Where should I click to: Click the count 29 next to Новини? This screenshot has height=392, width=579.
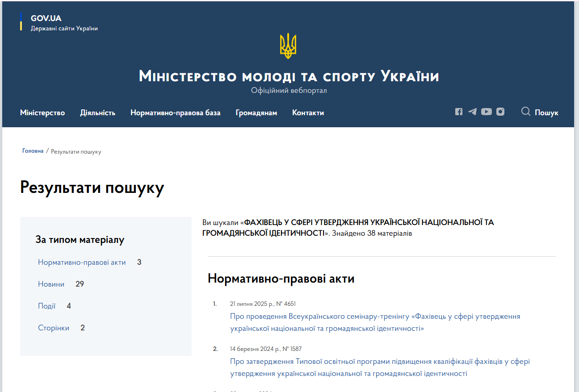pyautogui.click(x=80, y=284)
